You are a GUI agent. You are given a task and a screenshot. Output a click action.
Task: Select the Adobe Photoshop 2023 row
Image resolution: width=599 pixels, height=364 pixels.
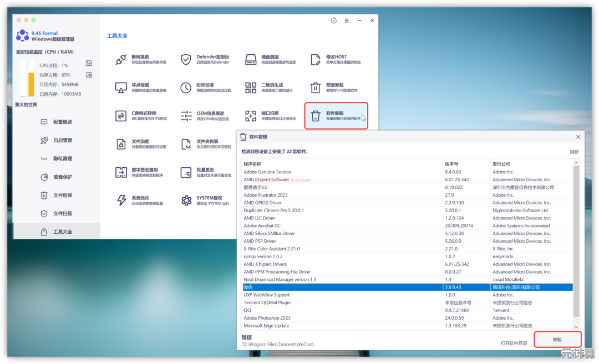point(407,318)
